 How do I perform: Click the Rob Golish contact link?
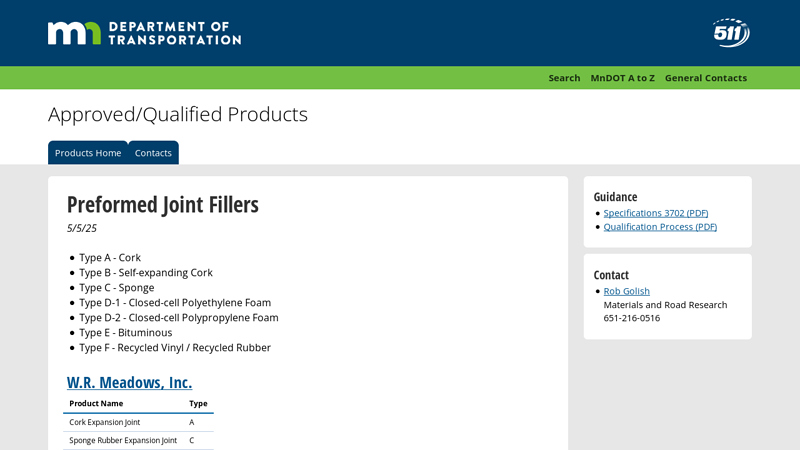(x=626, y=291)
